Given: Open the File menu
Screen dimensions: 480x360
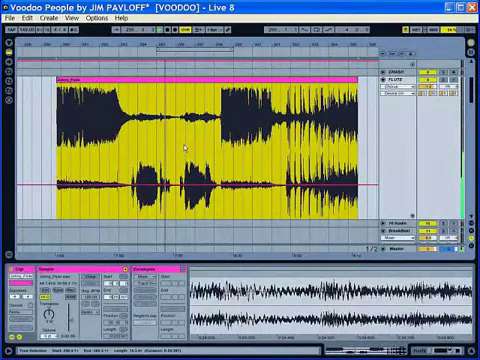Looking at the screenshot, I should (10, 18).
